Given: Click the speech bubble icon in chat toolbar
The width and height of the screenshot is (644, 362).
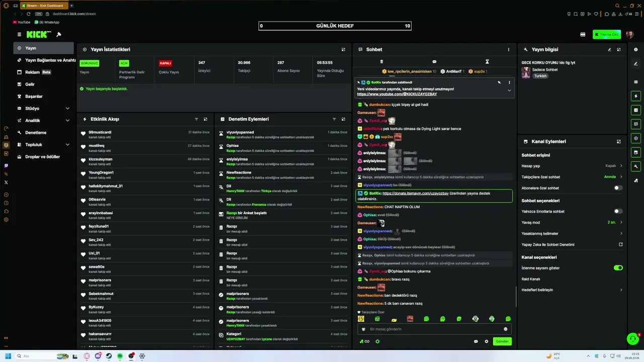Looking at the screenshot, I should 434,62.
